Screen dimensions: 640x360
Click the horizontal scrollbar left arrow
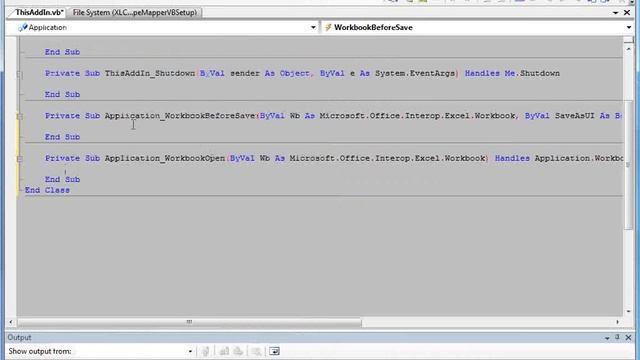(11, 322)
